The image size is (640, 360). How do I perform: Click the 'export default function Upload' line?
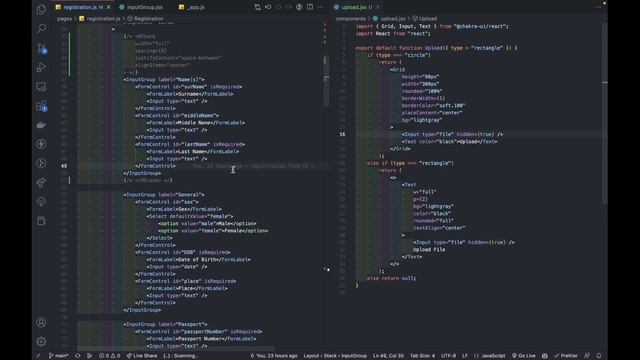pyautogui.click(x=436, y=48)
